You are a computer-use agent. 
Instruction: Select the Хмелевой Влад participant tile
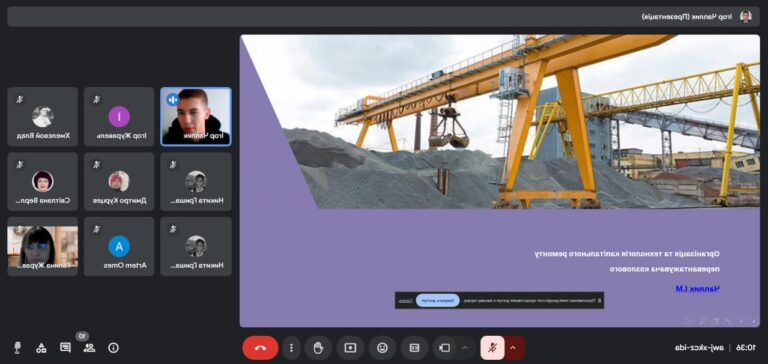click(x=43, y=117)
